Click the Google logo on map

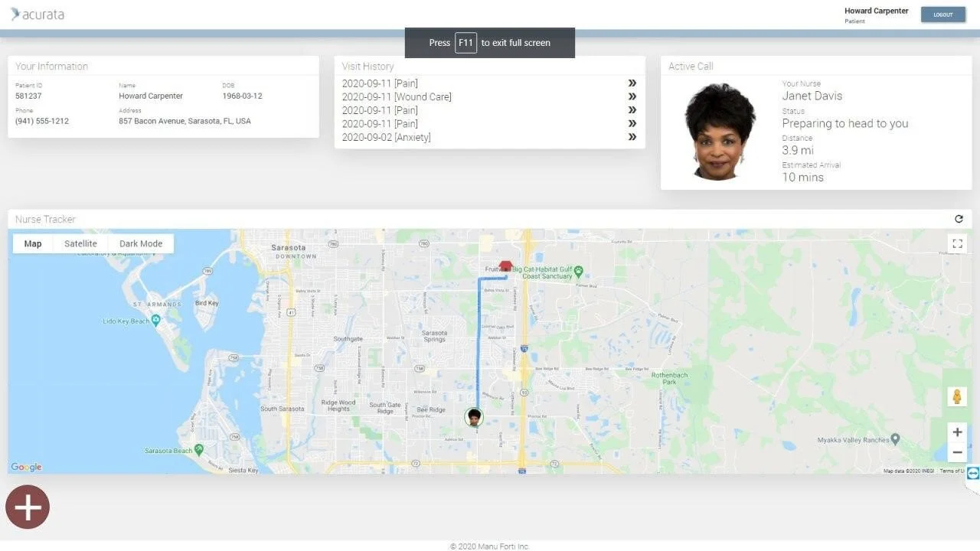tap(26, 467)
